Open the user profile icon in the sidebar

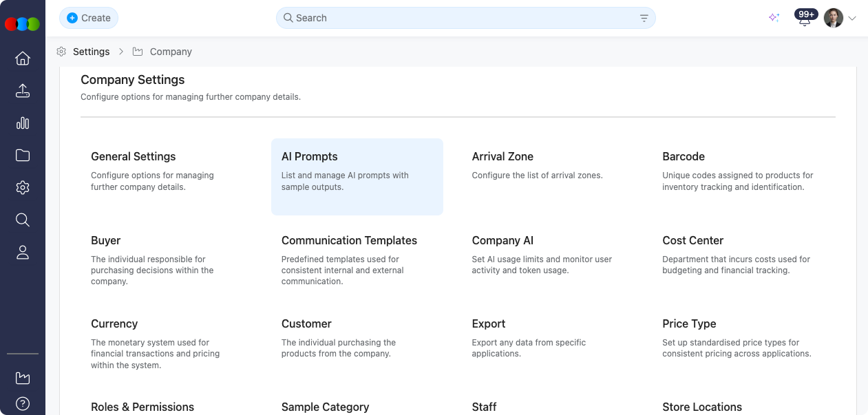point(22,252)
